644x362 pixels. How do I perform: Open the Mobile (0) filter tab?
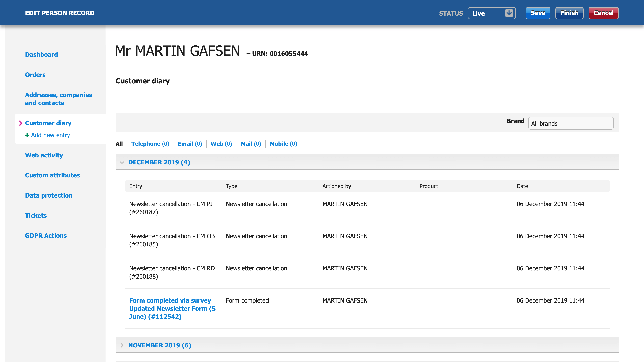pyautogui.click(x=283, y=144)
